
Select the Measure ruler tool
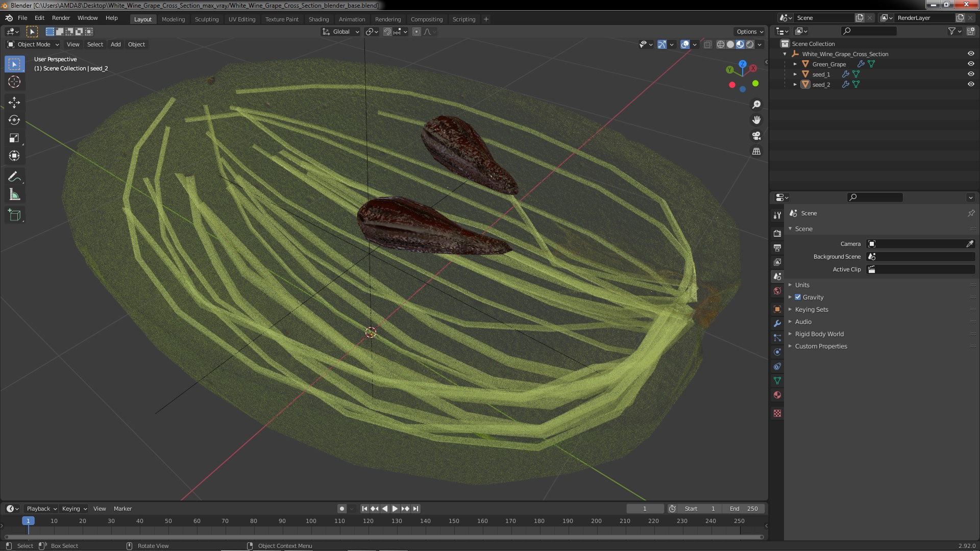(14, 195)
